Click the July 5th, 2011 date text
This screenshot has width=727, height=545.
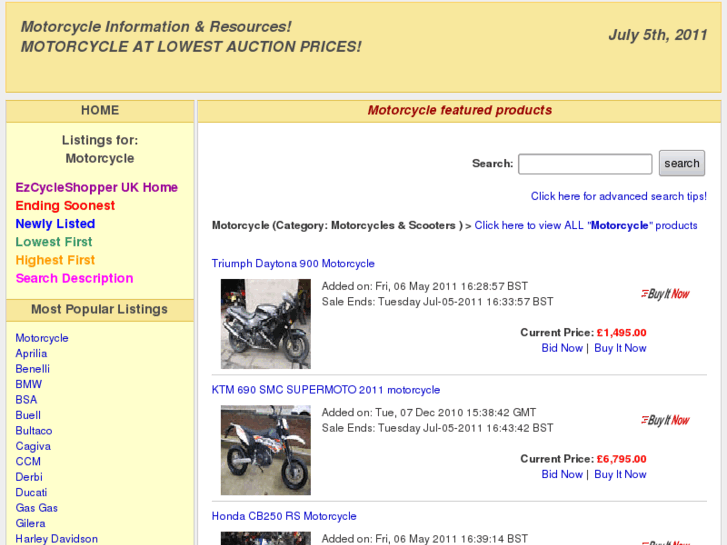tap(657, 35)
